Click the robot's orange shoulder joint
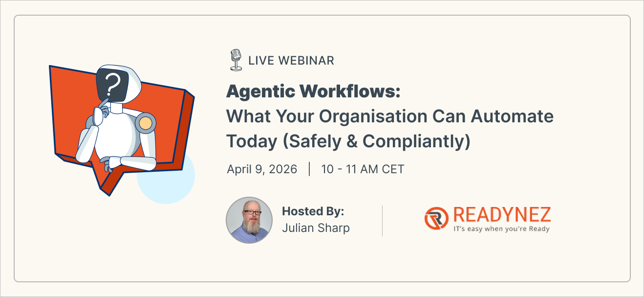Screen dimensions: 644x297 point(145,124)
